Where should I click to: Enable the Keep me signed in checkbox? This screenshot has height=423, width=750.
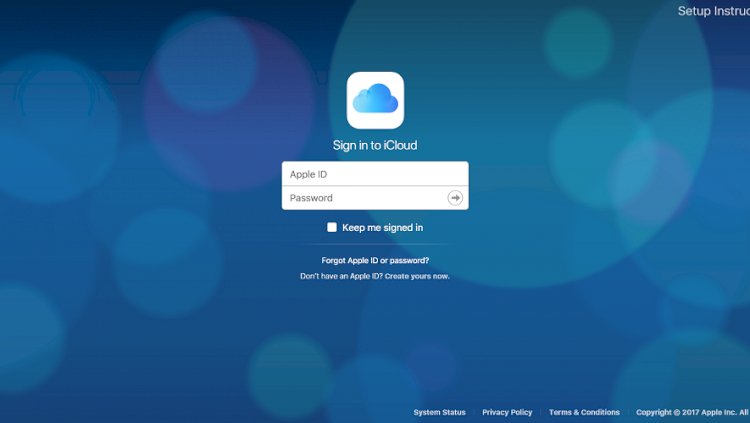331,227
